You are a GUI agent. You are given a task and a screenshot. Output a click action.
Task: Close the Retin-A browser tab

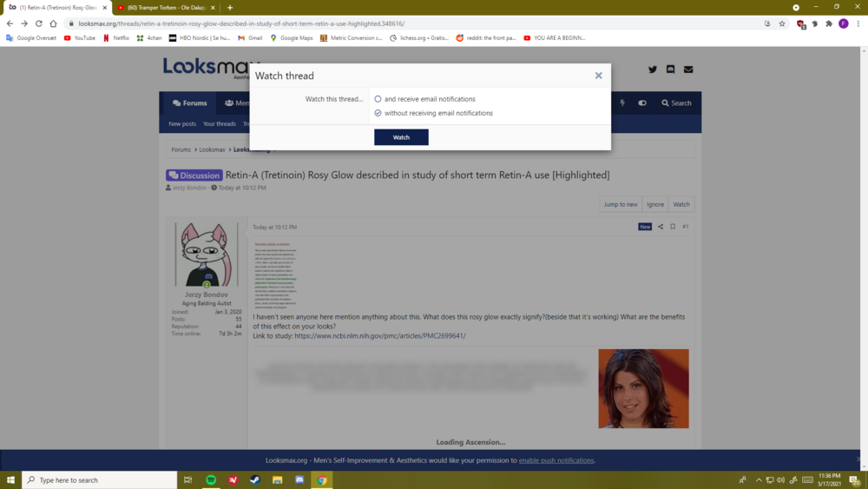(105, 8)
